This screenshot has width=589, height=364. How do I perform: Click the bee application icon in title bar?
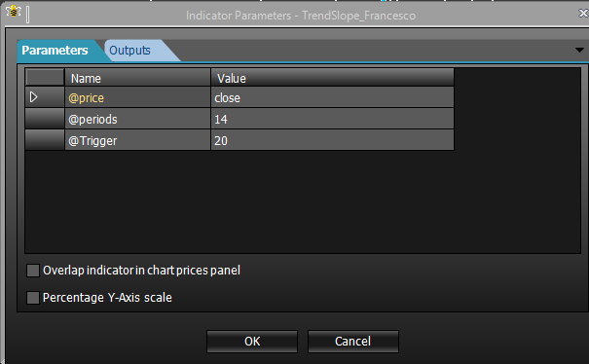[14, 12]
